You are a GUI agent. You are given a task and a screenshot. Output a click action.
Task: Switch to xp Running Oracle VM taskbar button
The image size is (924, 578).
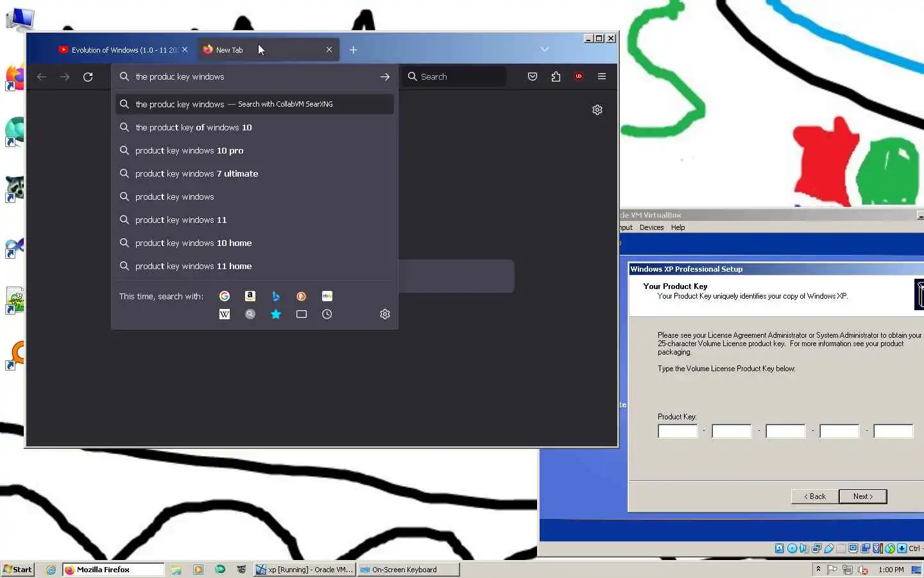point(305,569)
